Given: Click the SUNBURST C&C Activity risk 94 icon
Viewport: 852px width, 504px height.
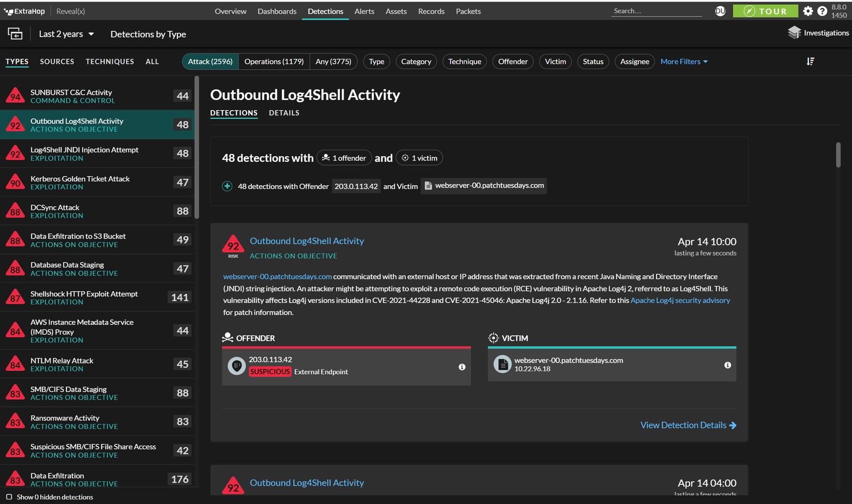Looking at the screenshot, I should tap(15, 96).
